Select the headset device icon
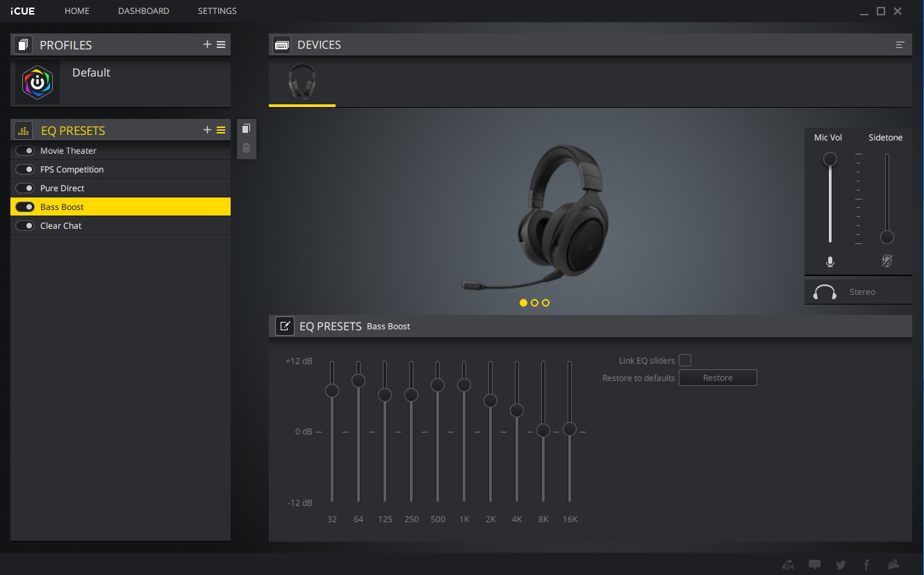This screenshot has height=575, width=924. 302,81
